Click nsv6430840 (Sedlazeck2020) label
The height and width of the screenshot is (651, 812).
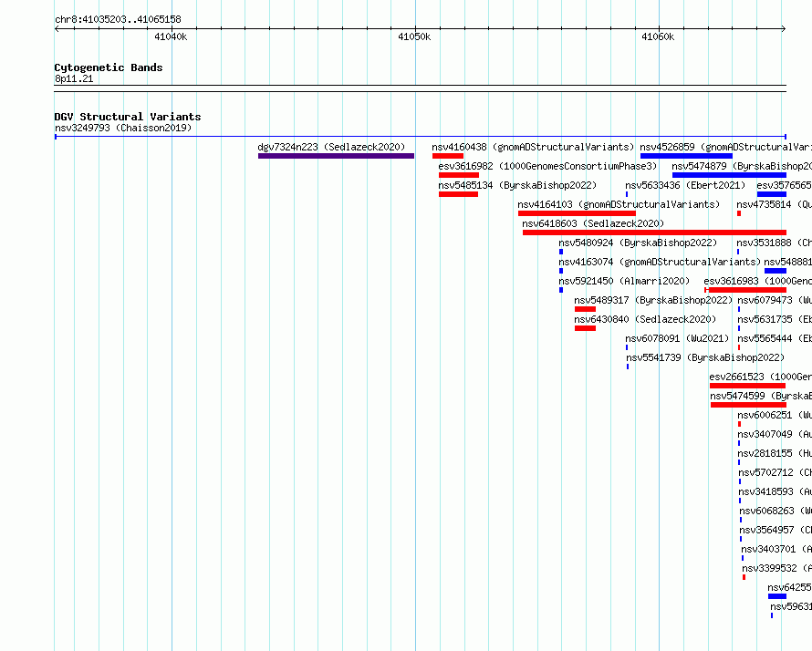645,319
